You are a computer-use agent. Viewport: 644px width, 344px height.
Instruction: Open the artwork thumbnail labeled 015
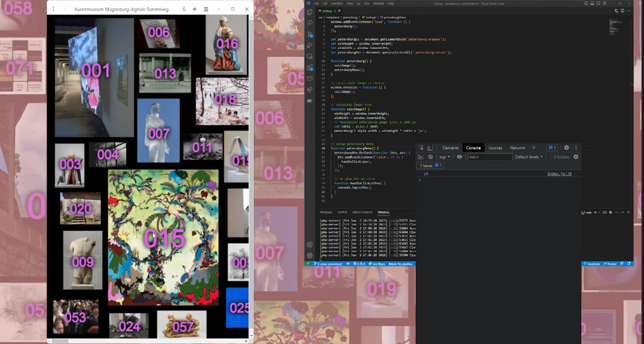coord(163,237)
